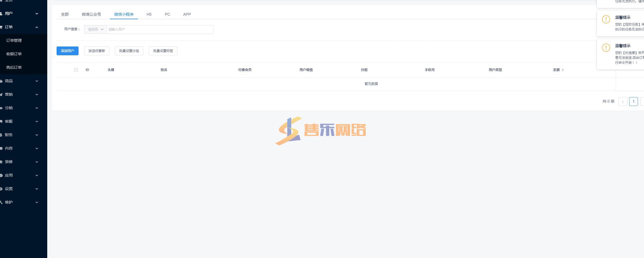Click the 应用 sidebar cube icon
The width and height of the screenshot is (644, 258).
[1, 175]
